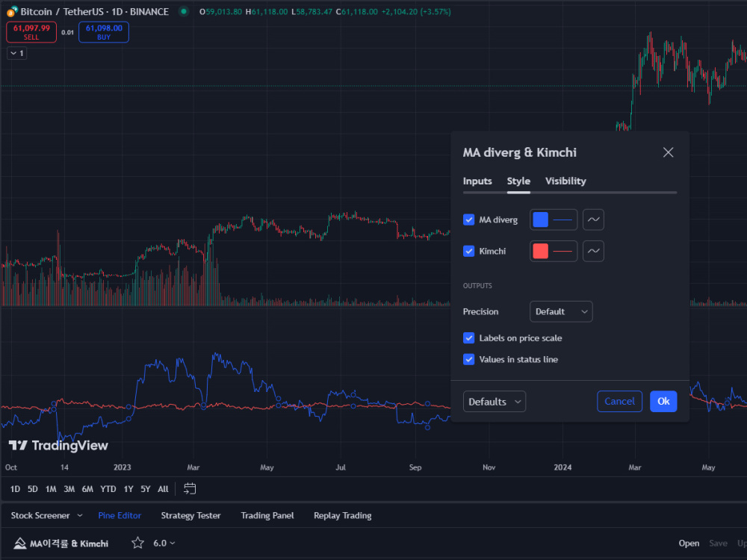
Task: Expand the Defaults dropdown
Action: [495, 401]
